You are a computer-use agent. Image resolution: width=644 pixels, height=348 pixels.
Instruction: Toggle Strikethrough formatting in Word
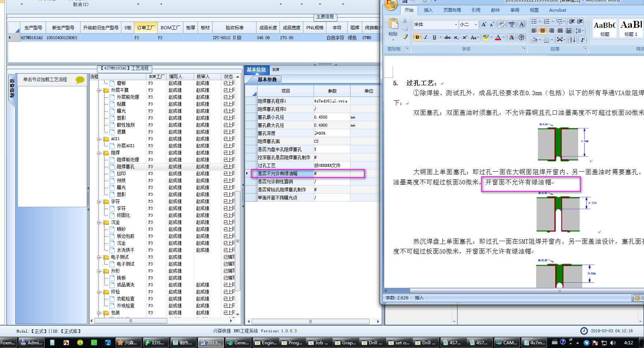[x=448, y=37]
